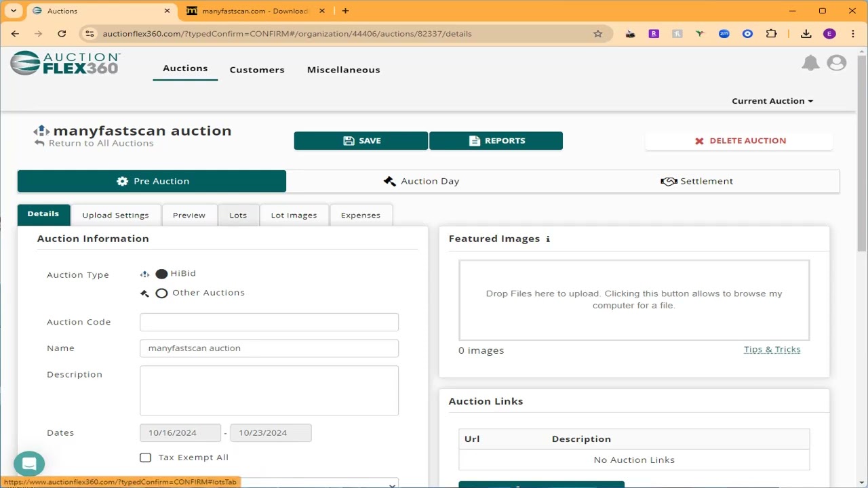868x488 pixels.
Task: Follow the Return to All Auctions link
Action: [95, 143]
